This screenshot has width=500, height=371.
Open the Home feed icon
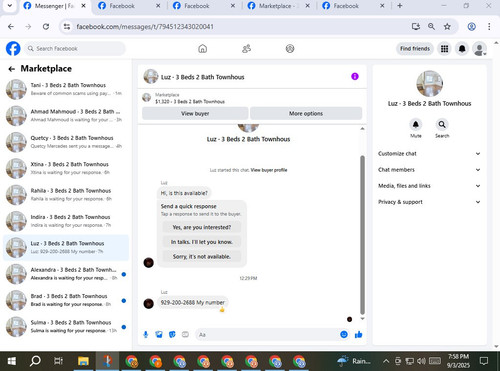point(203,49)
